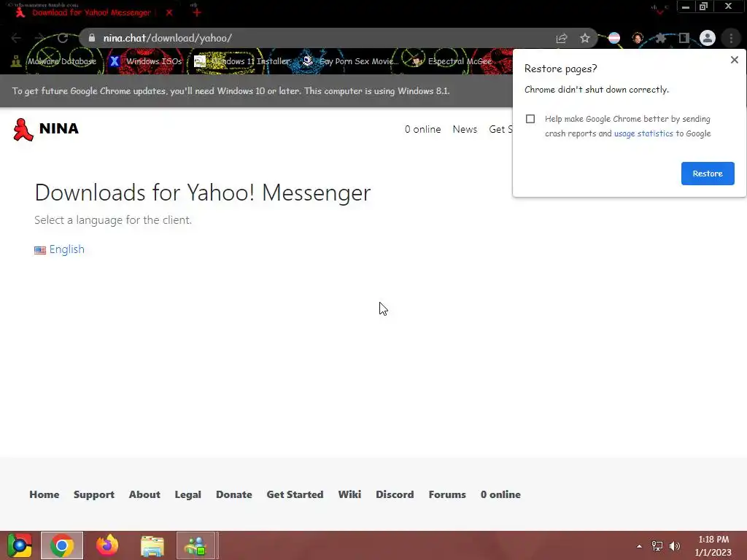Click the Restore button
747x560 pixels.
click(708, 174)
